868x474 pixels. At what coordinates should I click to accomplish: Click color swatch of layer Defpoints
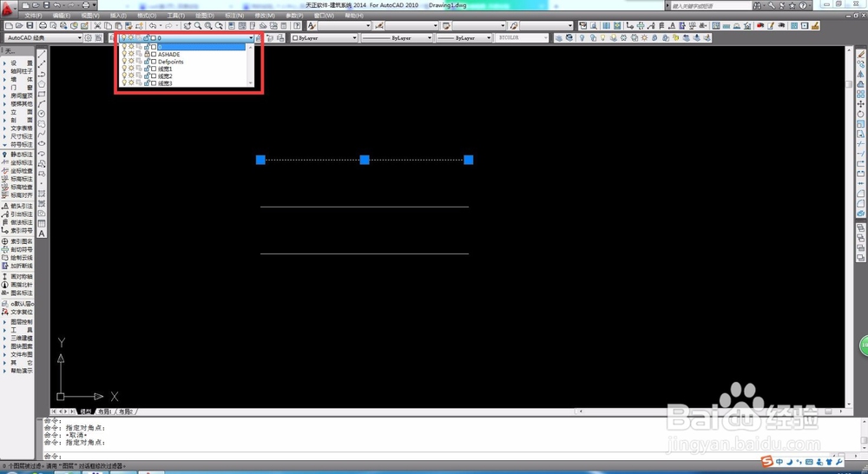pyautogui.click(x=154, y=62)
